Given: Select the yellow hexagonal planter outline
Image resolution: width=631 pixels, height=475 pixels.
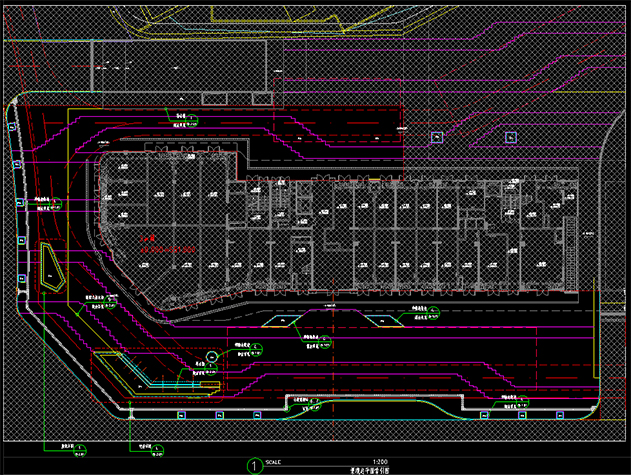Looking at the screenshot, I should (50, 269).
